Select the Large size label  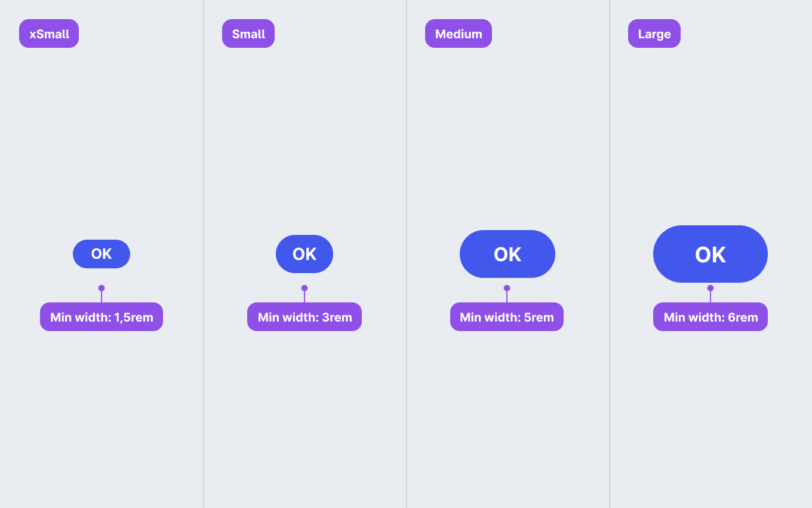click(x=654, y=33)
